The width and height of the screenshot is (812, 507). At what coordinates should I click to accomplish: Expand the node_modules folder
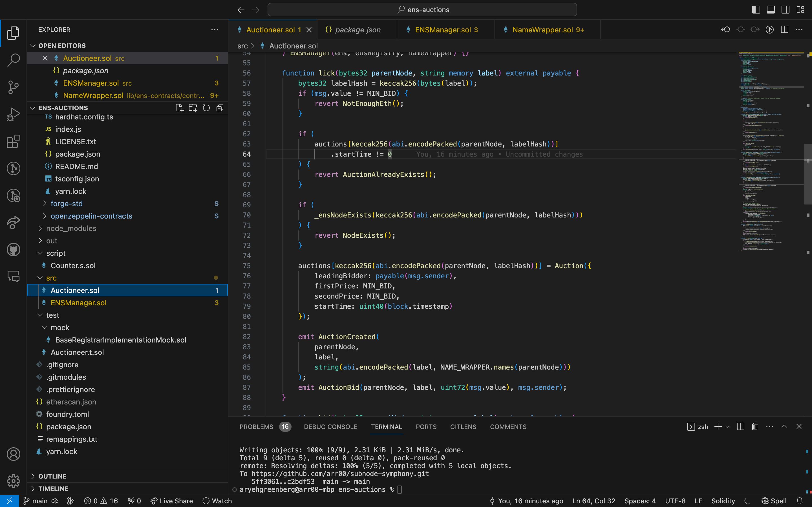[71, 228]
